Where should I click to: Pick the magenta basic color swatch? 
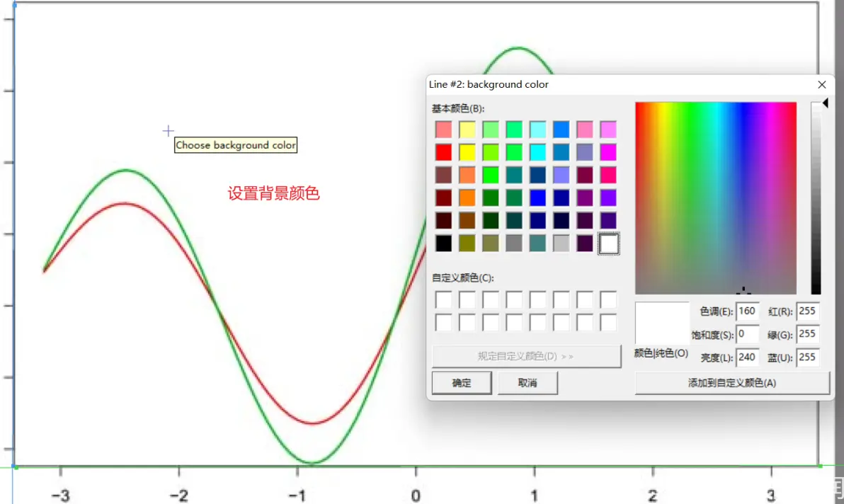(x=608, y=152)
